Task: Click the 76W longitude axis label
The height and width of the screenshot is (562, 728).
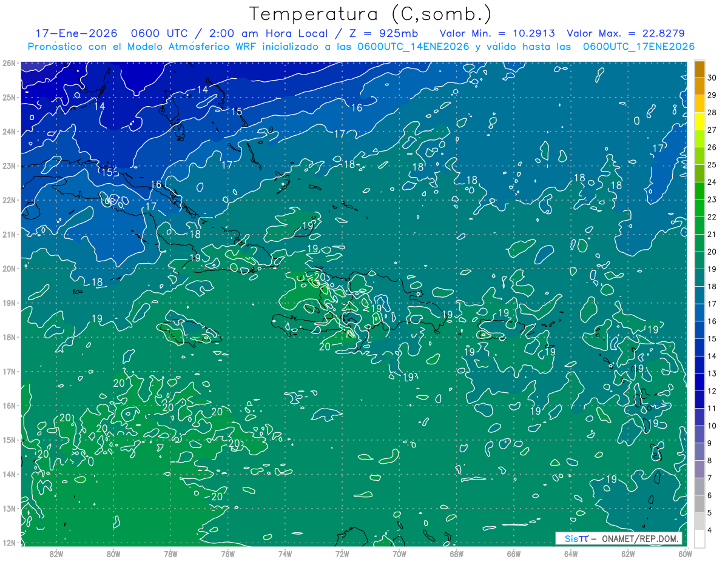Action: (x=228, y=554)
